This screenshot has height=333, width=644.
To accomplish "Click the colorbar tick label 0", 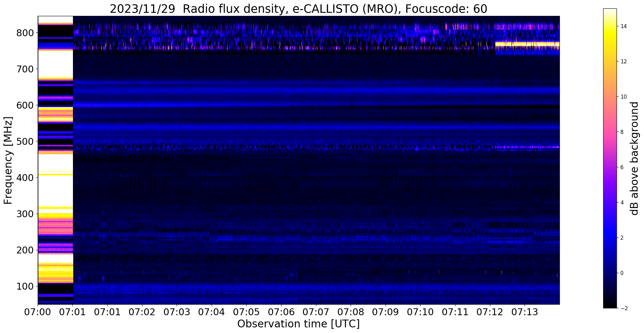I will [622, 273].
